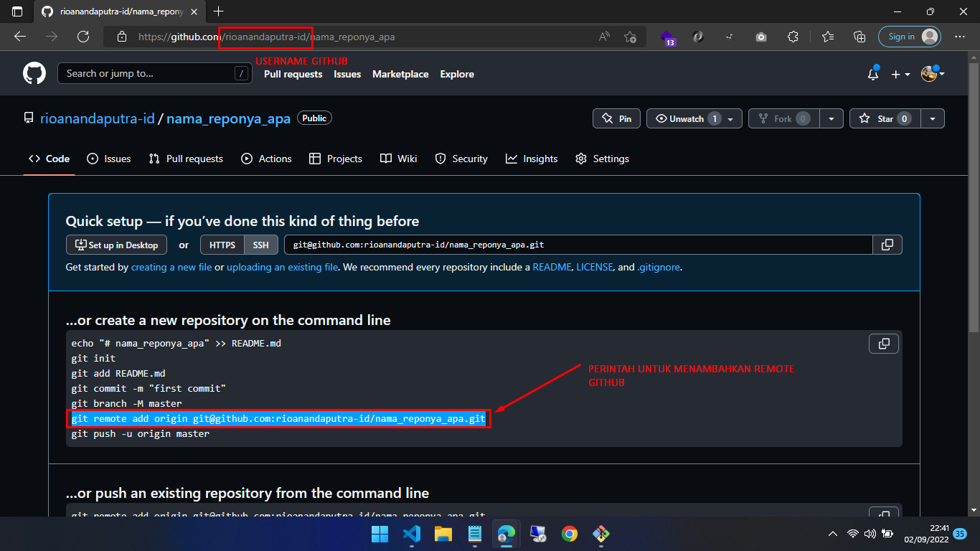Pin the repository to profile
980x551 pixels.
[x=616, y=118]
